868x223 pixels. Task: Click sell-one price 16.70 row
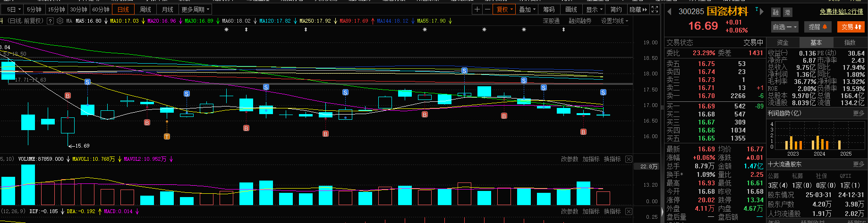pyautogui.click(x=715, y=96)
